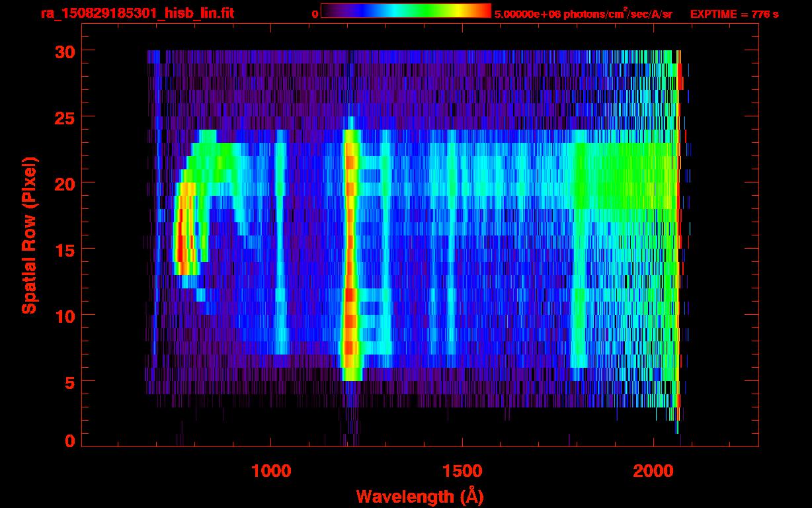
Task: Click the bright orange emission line near 1200 Å
Action: [x=350, y=251]
